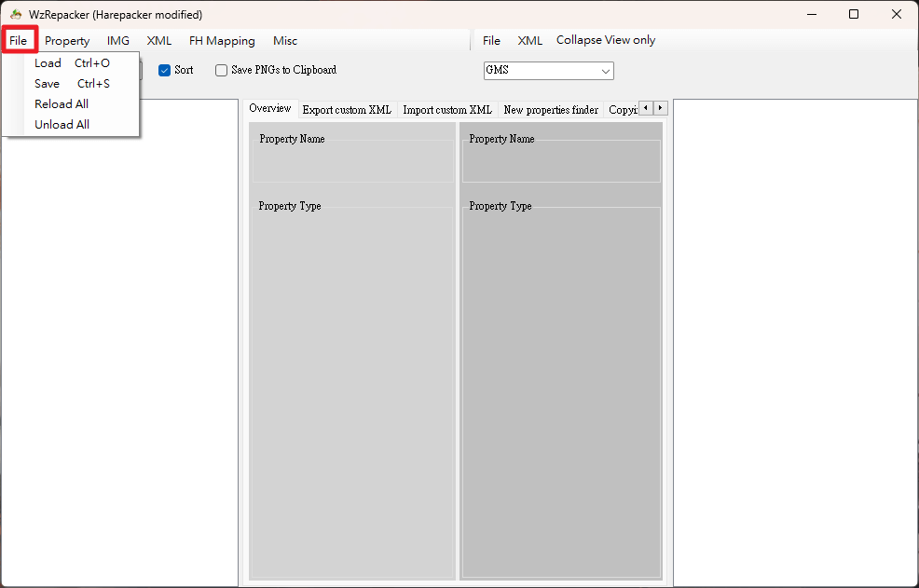
Task: Switch to Export custom XML tab
Action: click(347, 110)
